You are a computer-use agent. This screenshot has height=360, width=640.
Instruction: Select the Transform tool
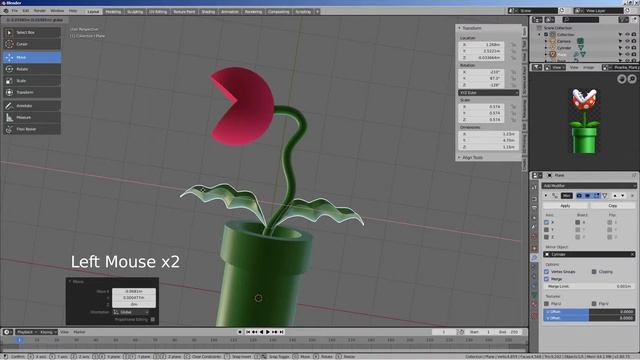[x=32, y=92]
